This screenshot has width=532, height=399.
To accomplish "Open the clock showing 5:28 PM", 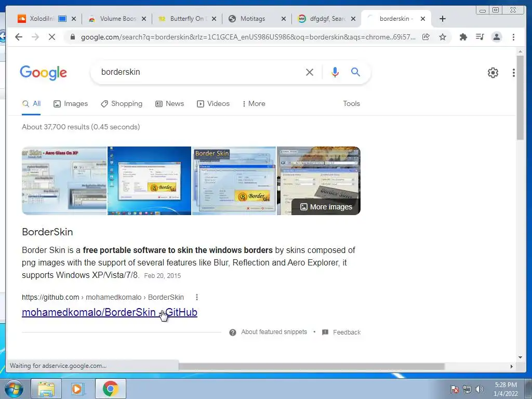I will pyautogui.click(x=506, y=389).
